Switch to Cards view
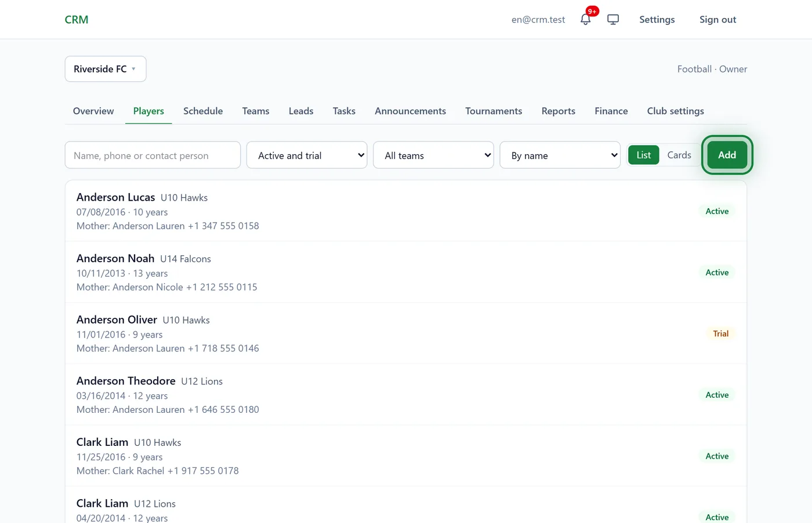 (x=679, y=155)
